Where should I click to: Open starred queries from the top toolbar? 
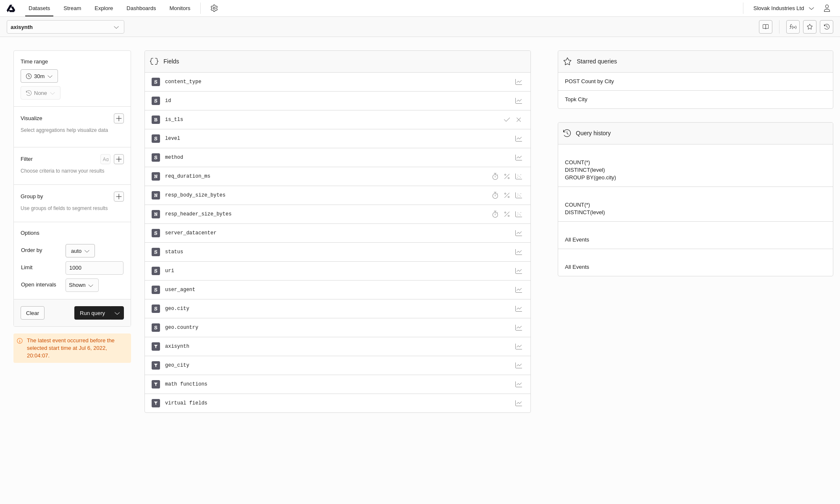tap(810, 27)
